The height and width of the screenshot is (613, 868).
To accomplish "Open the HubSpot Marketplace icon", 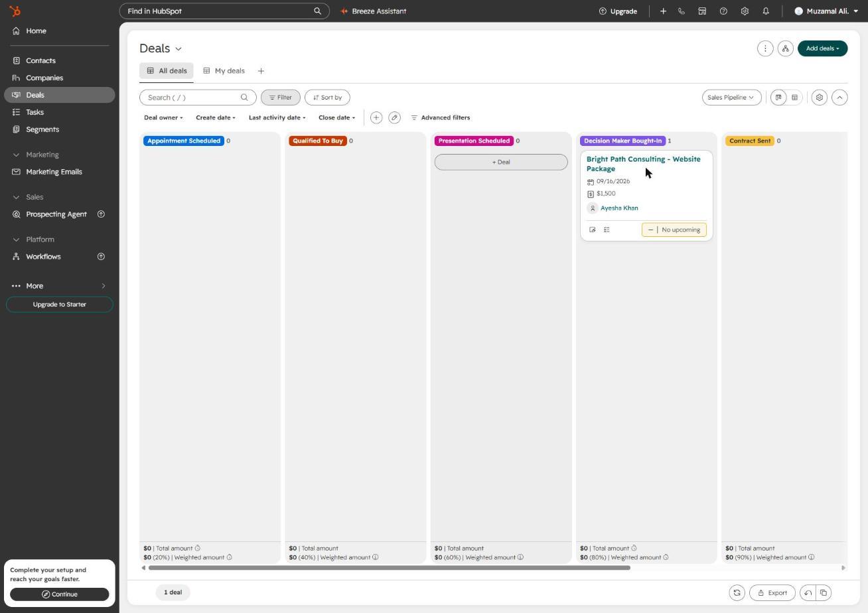I will click(x=702, y=11).
